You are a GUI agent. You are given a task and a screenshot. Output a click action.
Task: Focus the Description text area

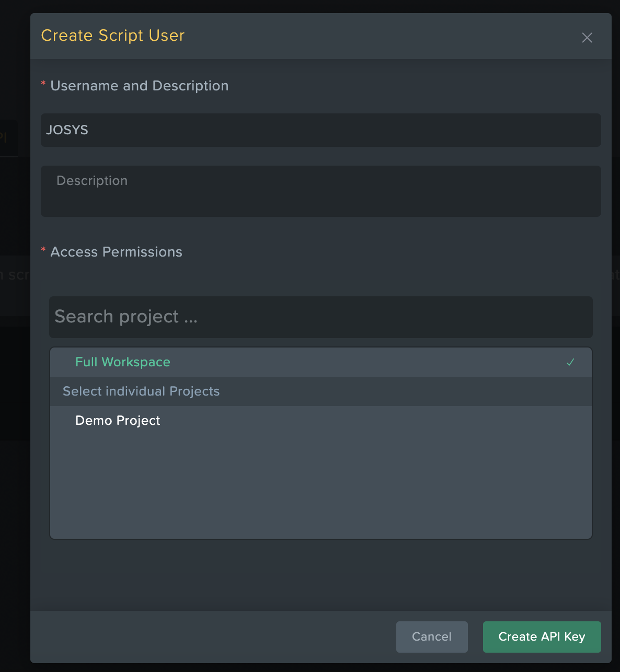point(320,191)
